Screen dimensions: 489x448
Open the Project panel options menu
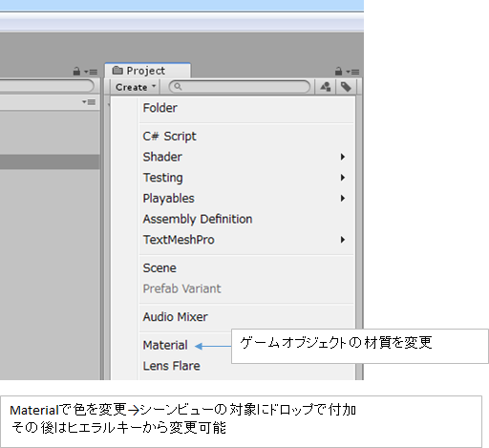(352, 72)
